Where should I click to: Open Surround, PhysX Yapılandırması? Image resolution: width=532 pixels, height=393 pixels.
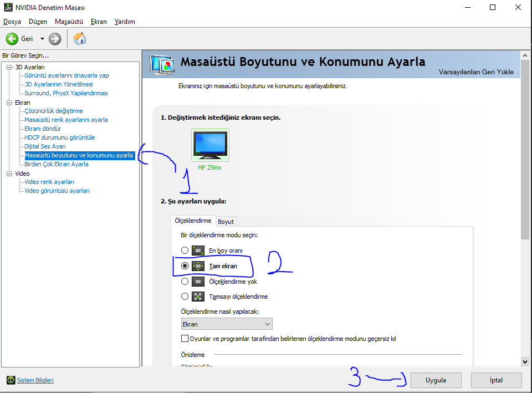pyautogui.click(x=66, y=93)
